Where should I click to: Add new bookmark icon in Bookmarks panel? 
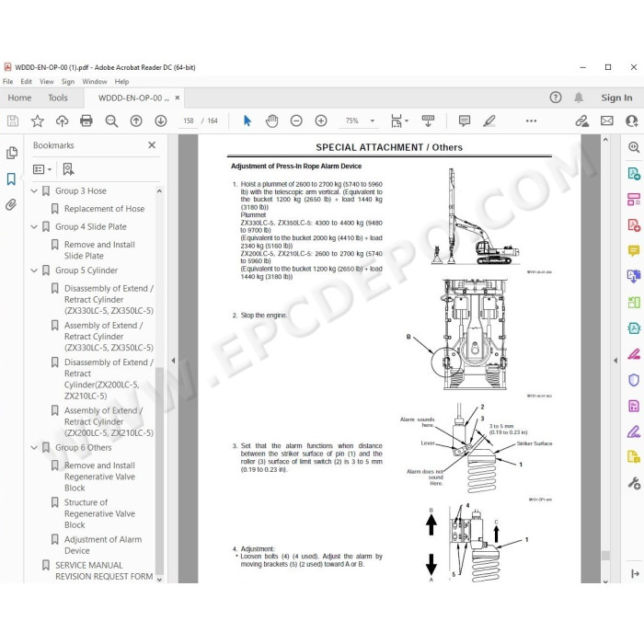point(68,168)
